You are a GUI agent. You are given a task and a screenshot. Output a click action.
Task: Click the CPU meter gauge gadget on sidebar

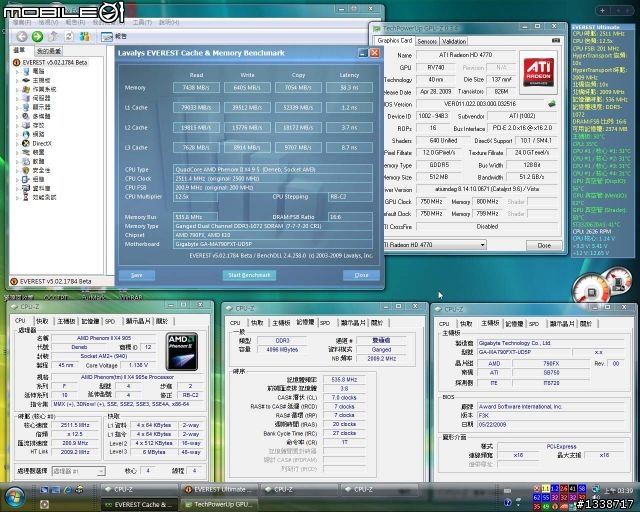(x=592, y=289)
